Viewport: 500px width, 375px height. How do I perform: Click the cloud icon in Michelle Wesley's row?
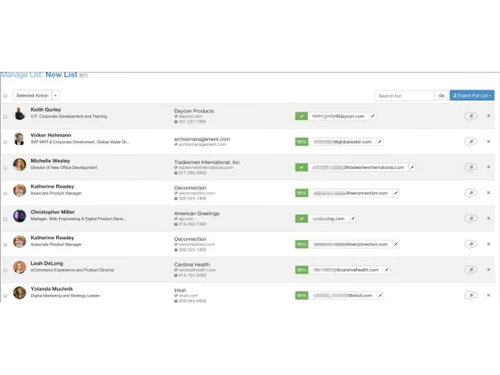[471, 167]
